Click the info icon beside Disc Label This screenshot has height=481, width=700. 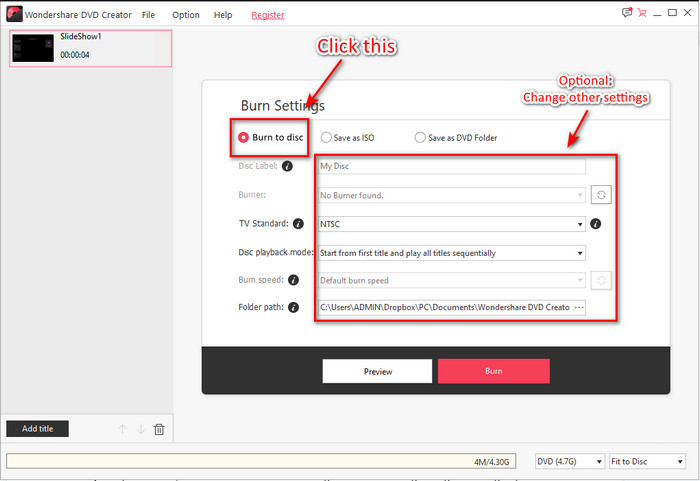click(288, 166)
